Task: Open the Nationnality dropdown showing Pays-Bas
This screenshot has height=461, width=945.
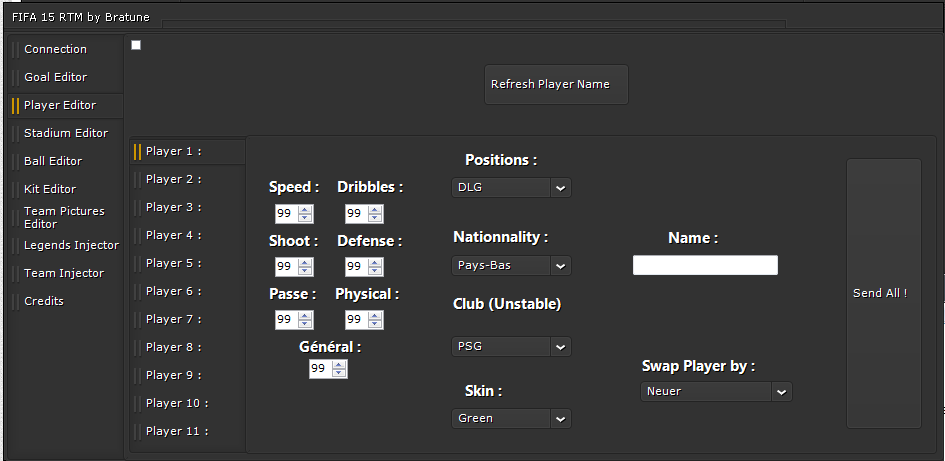Action: coord(511,265)
